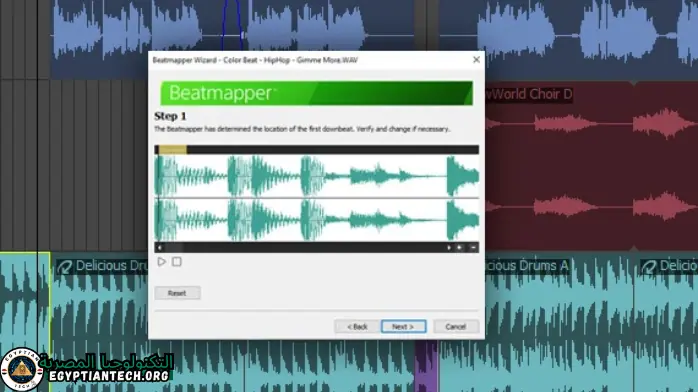Click the Reset button
The width and height of the screenshot is (698, 392).
[177, 293]
